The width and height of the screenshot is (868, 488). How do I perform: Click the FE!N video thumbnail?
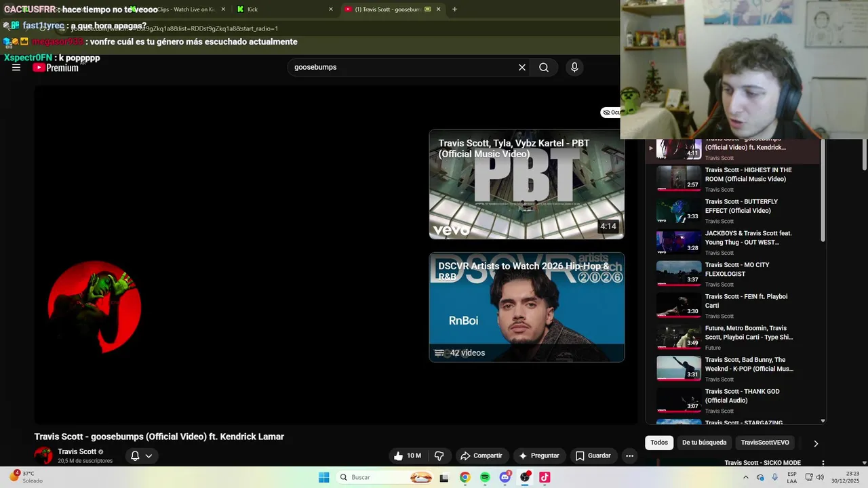pyautogui.click(x=679, y=305)
